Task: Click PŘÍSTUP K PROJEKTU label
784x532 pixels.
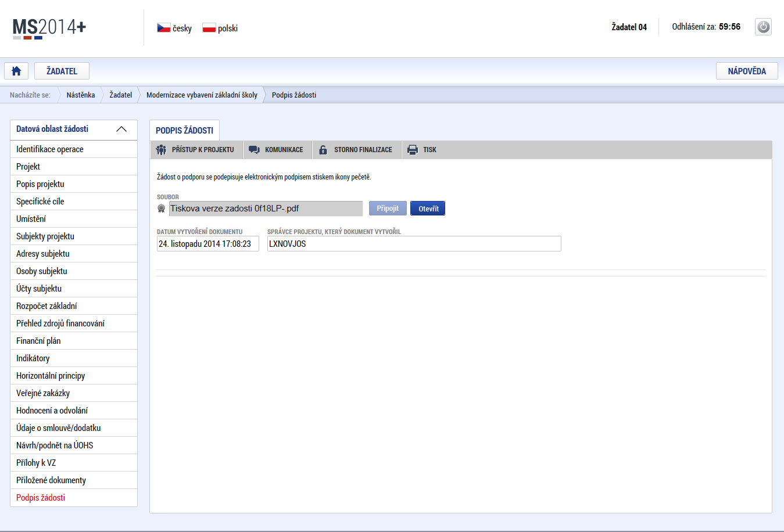Action: coord(203,150)
